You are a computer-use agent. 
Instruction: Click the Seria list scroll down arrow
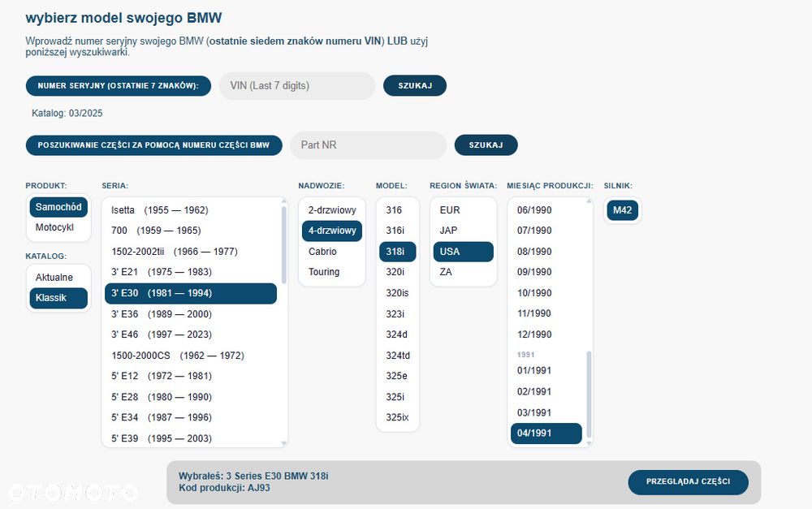283,444
